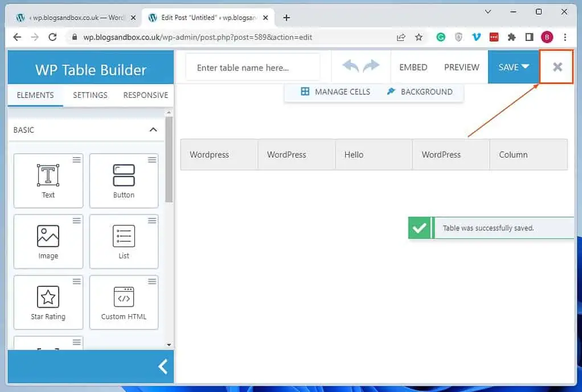Viewport: 582px width, 392px height.
Task: Click the elements panel scroll down arrow
Action: coord(169,345)
